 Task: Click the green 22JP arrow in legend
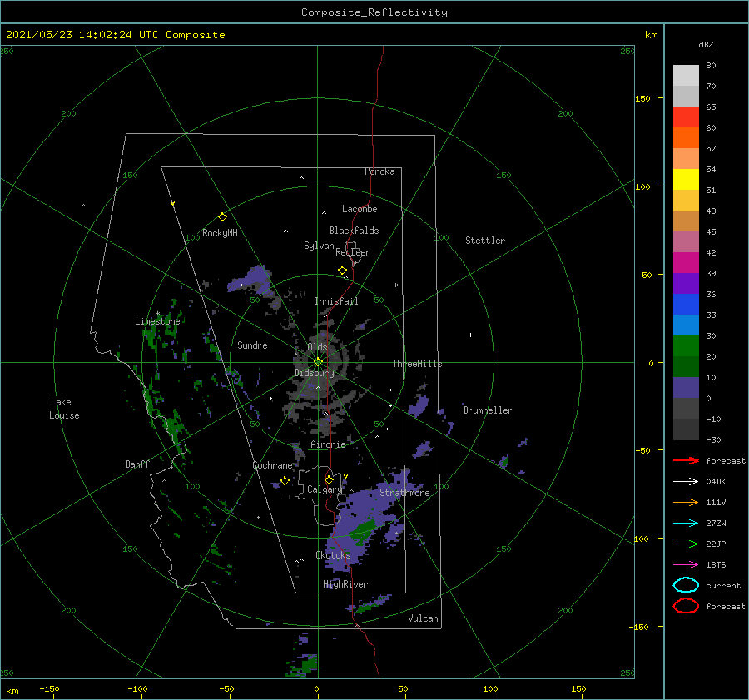click(686, 544)
